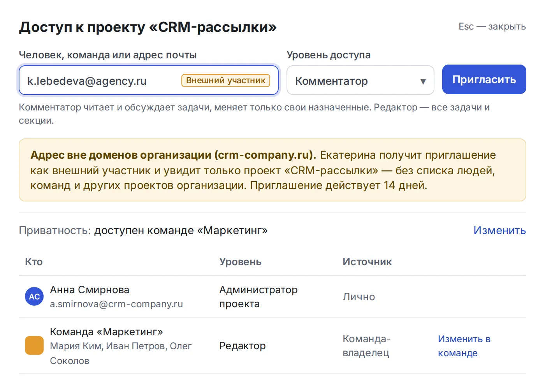
Task: Click the Доступ к проекту «CRM-рассылки» heading
Action: (148, 27)
